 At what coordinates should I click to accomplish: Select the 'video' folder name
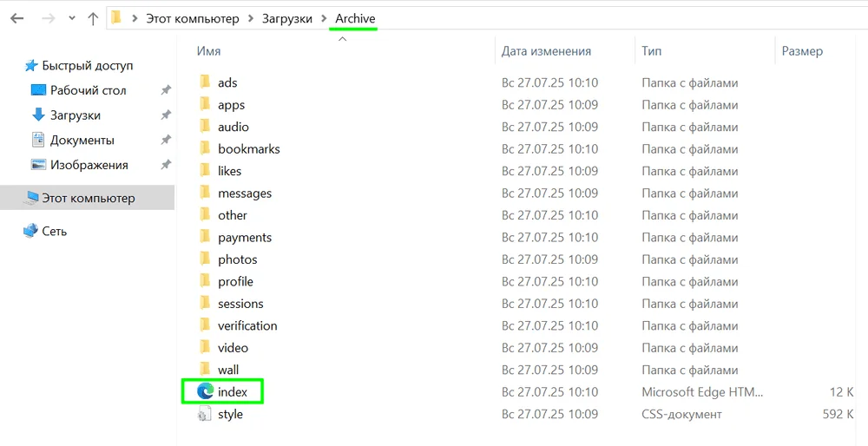[233, 348]
